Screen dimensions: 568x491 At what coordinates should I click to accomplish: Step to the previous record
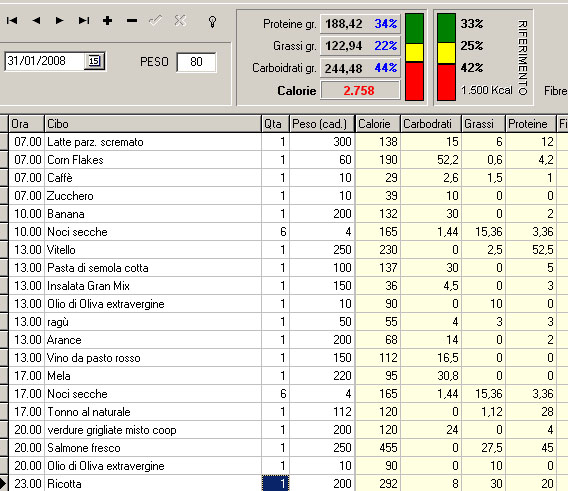coord(36,21)
